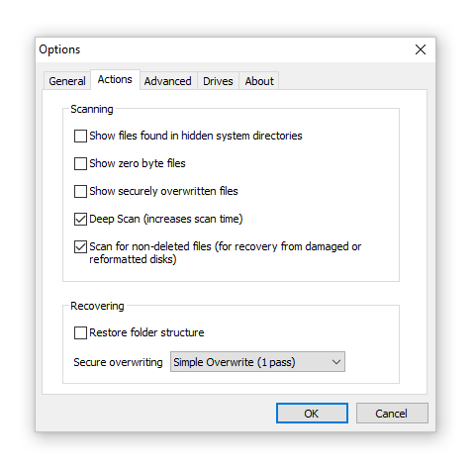Confirm settings with the OK button
Viewport: 476px width, 465px height.
pos(312,414)
